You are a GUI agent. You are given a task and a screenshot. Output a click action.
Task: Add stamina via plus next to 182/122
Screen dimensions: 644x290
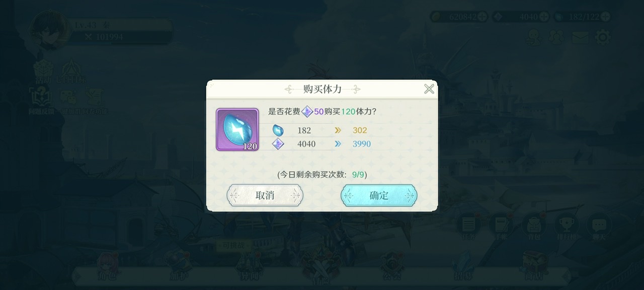606,17
